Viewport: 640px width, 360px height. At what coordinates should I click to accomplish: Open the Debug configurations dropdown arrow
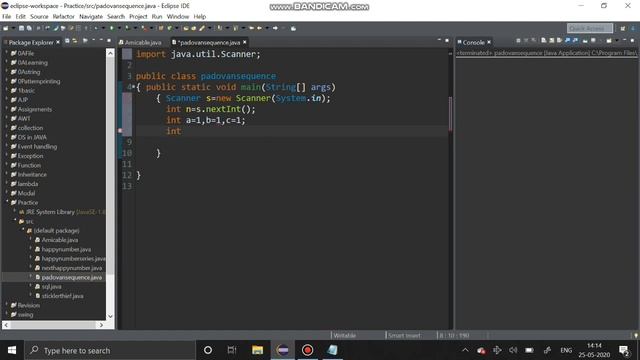(x=103, y=28)
